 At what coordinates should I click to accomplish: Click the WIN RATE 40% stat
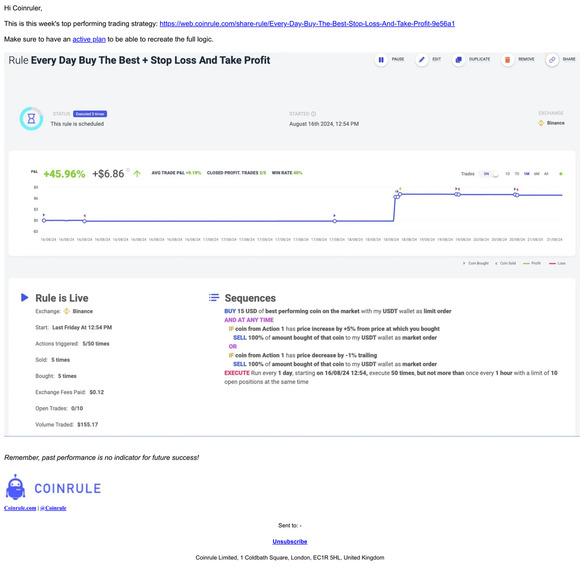point(287,173)
